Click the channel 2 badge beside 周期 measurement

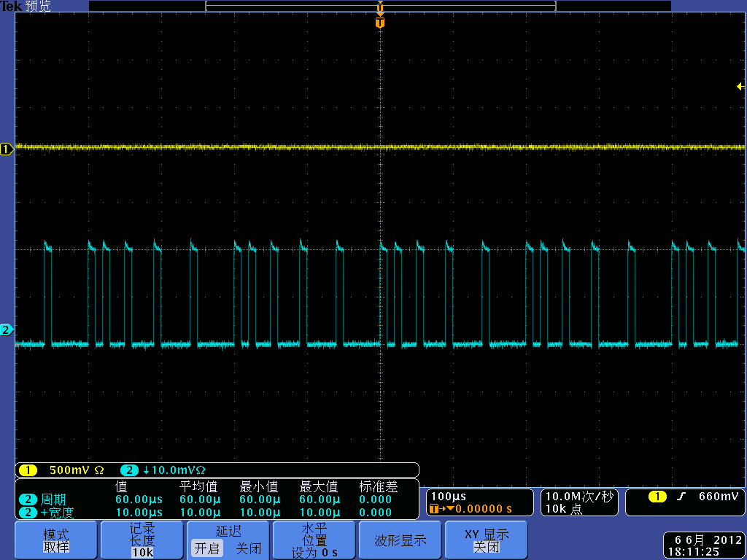click(28, 499)
